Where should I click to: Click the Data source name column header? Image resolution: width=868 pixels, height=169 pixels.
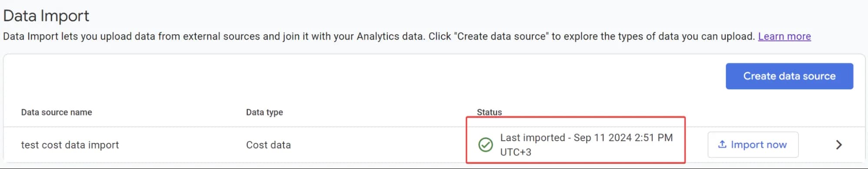(56, 112)
